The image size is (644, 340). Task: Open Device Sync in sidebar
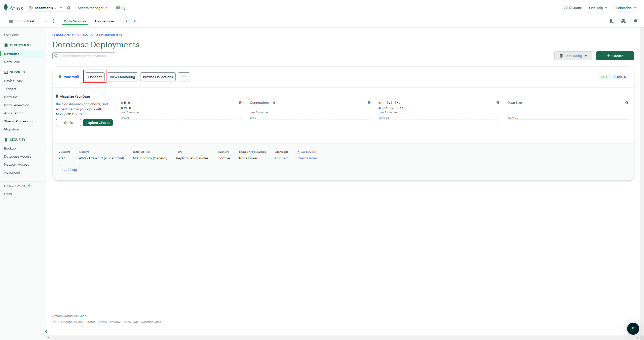13,81
